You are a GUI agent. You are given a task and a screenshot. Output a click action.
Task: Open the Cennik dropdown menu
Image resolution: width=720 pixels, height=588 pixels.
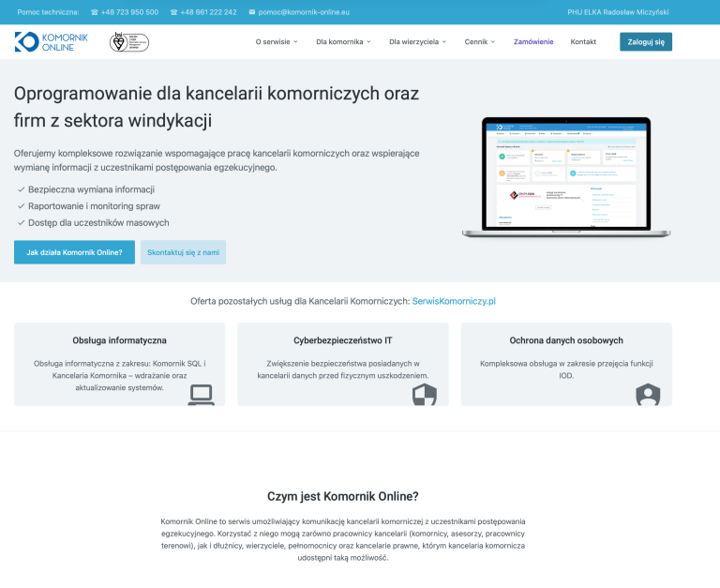480,41
